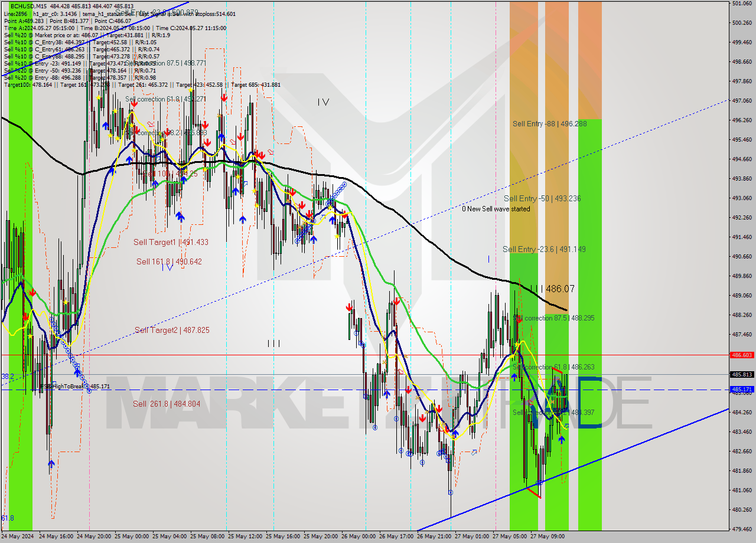The image size is (756, 543).
Task: Select 'Sell correction 61.8 | 486.263' label
Action: (553, 367)
